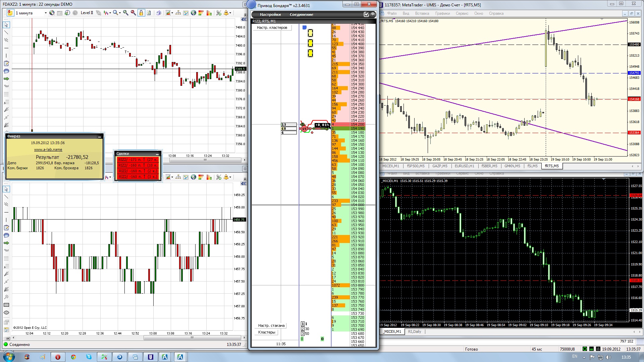Click the 154 200 price level in the order book
Screen dimensions: 644x362
(x=358, y=124)
